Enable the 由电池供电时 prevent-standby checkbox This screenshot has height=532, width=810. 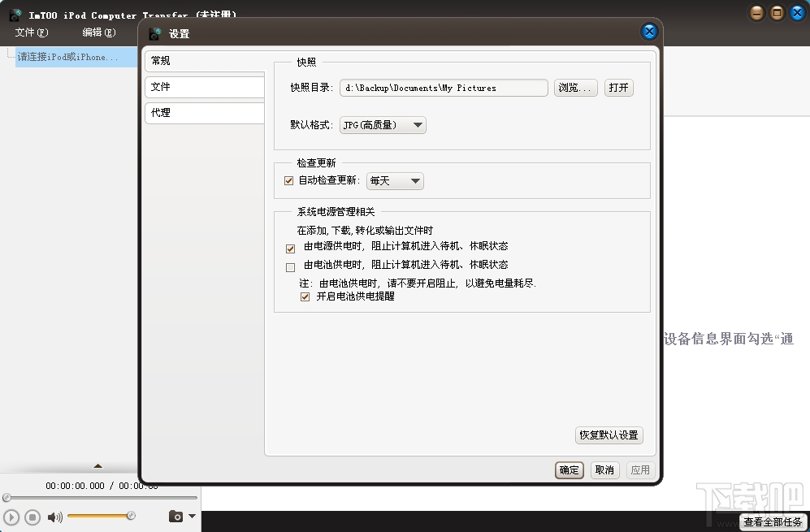[x=290, y=266]
